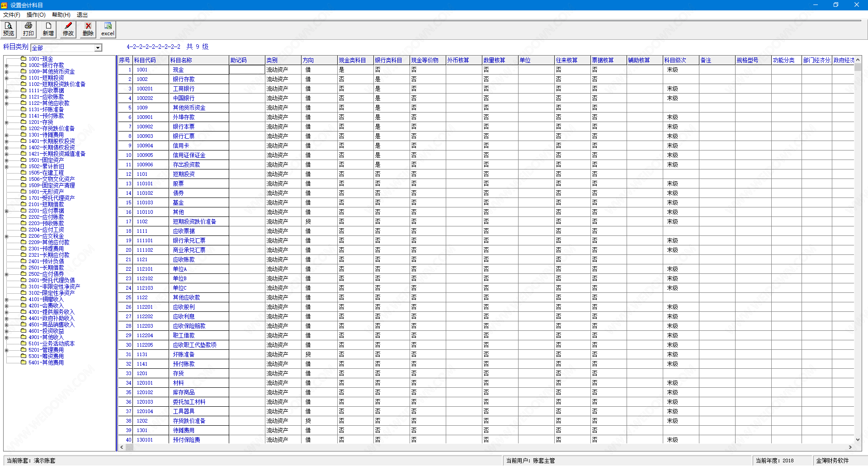Expand the 1009-其他货币资金 tree node
Screen dimensions: 868x470
point(7,72)
